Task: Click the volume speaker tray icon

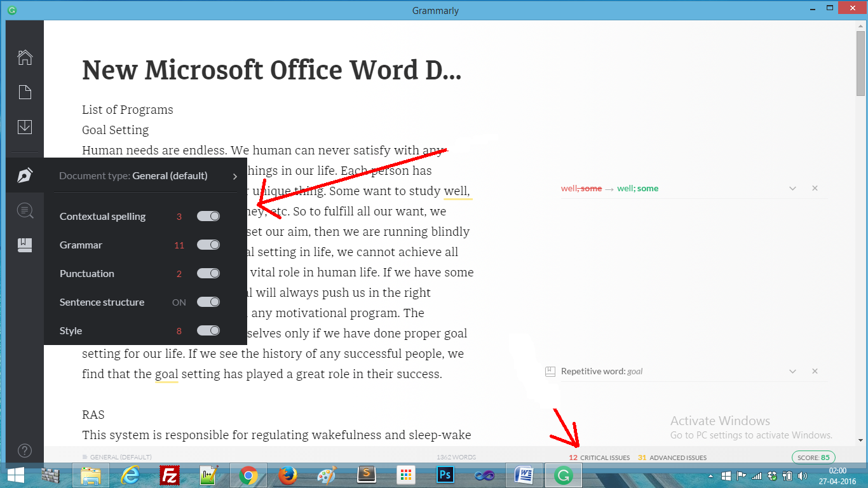Action: pyautogui.click(x=803, y=475)
